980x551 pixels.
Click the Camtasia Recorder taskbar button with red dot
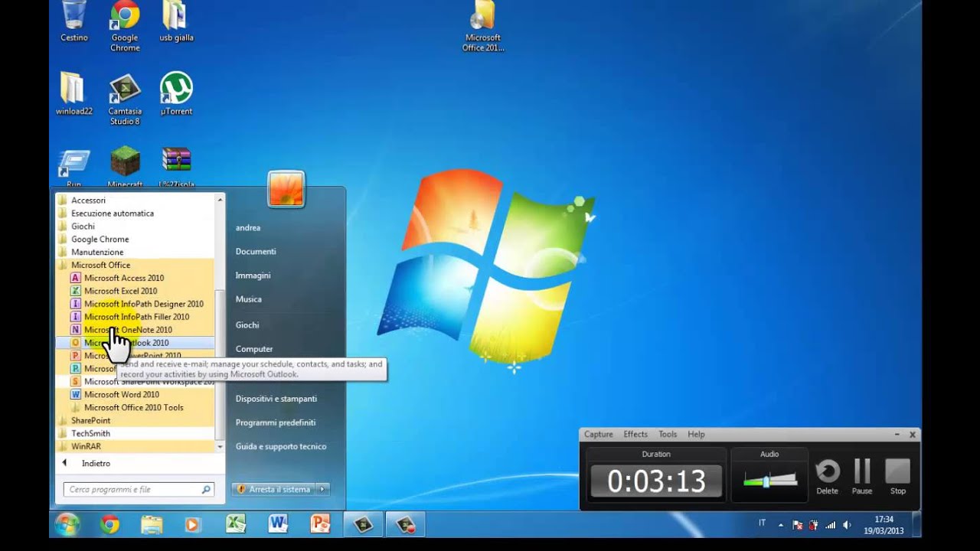(405, 524)
